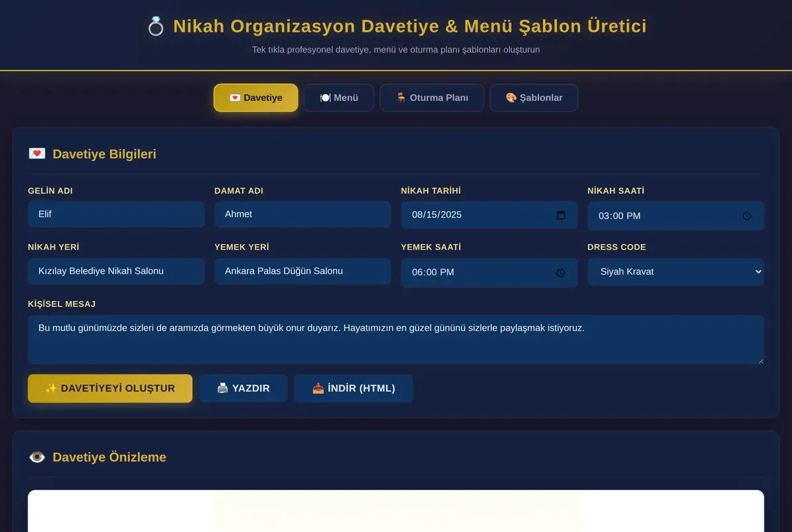Click the DRESS CODE label
The width and height of the screenshot is (792, 532).
coord(617,248)
